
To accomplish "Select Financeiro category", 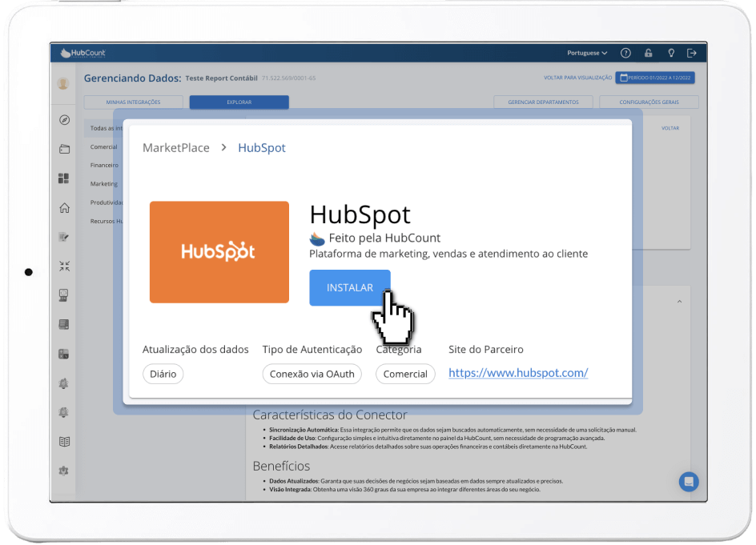I will click(x=104, y=166).
